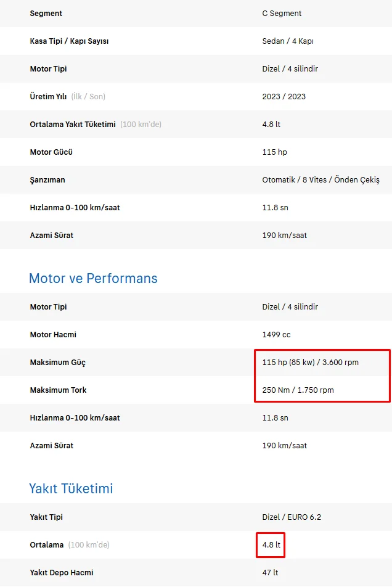The image size is (392, 587).
Task: Click the 250 Nm / 1.750 rpm torque value
Action: [x=298, y=390]
